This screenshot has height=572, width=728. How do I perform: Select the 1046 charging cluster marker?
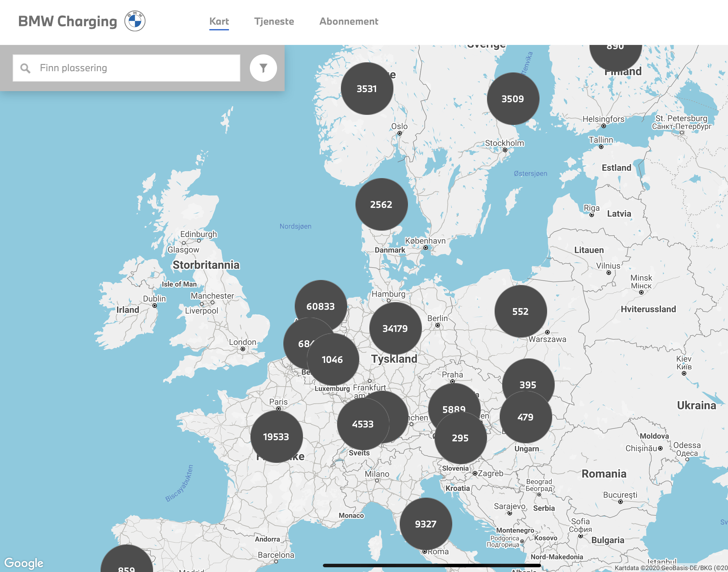point(333,359)
